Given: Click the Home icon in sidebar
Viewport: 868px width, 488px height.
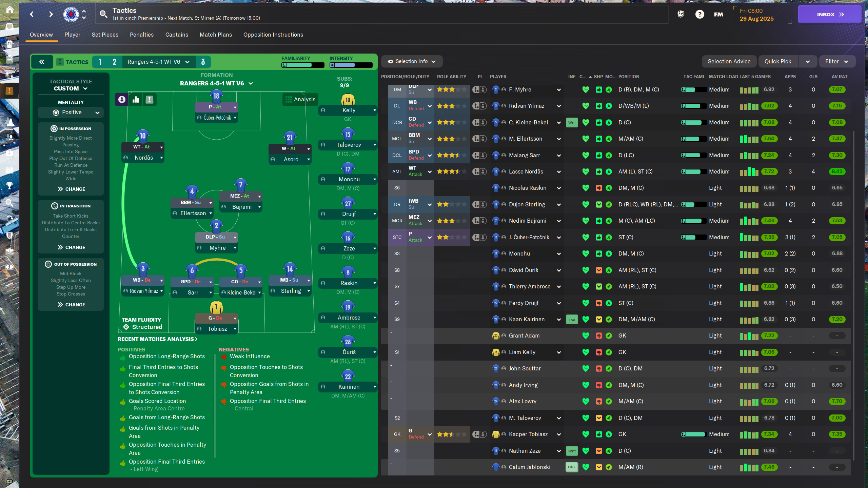Looking at the screenshot, I should pos(9,9).
